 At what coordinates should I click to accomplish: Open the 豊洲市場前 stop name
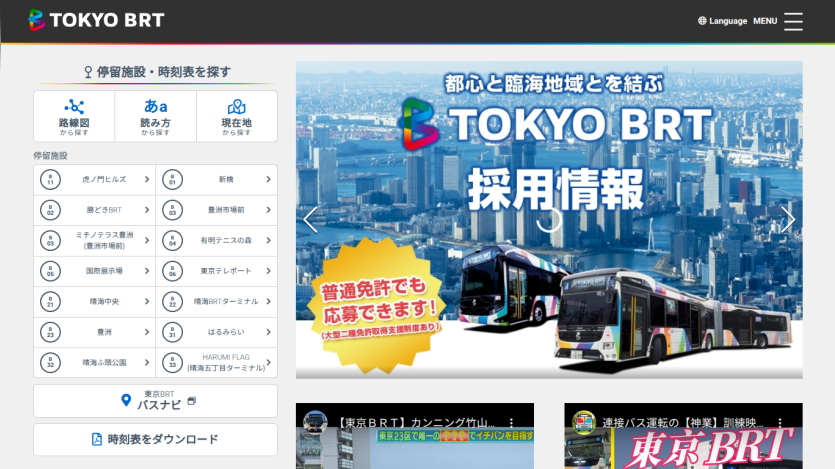tap(226, 210)
